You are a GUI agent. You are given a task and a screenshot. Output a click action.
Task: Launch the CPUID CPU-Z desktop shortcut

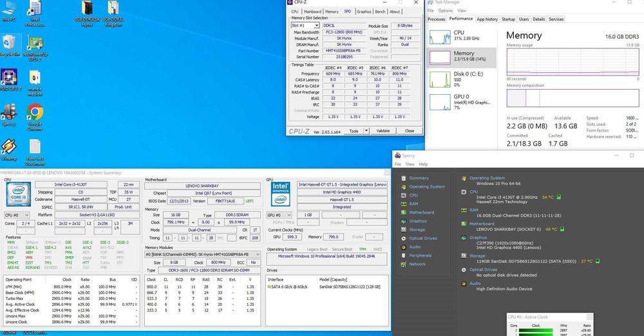coord(10,80)
